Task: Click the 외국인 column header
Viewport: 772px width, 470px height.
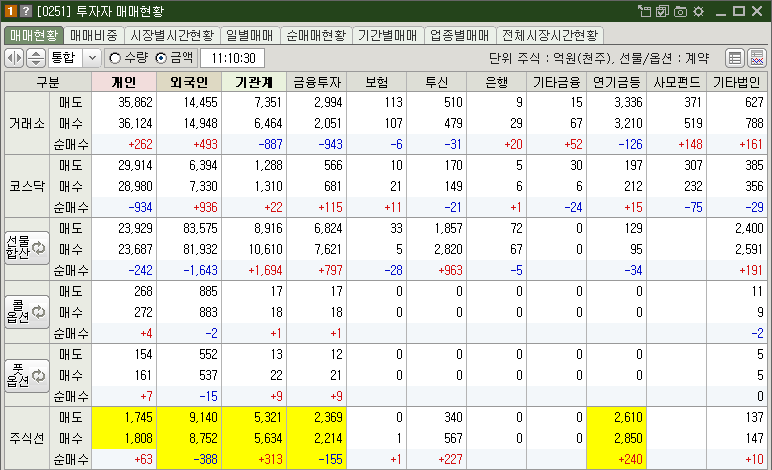Action: coord(189,82)
